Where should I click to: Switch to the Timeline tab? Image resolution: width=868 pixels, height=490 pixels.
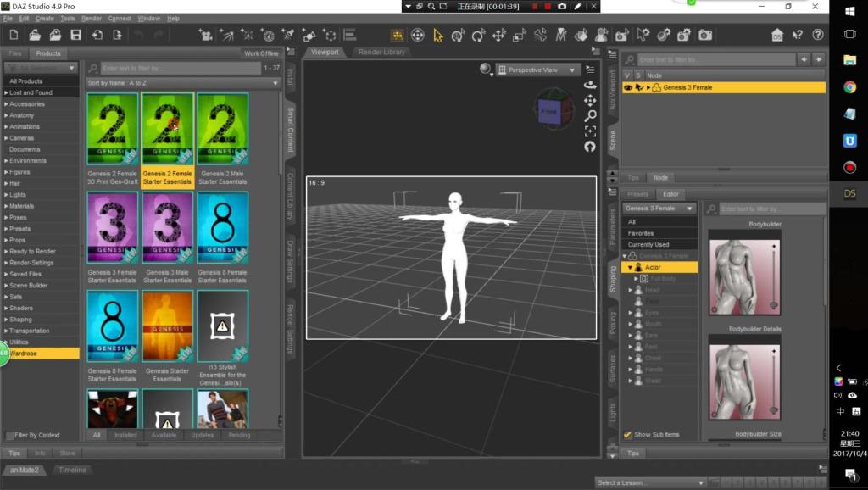point(73,470)
